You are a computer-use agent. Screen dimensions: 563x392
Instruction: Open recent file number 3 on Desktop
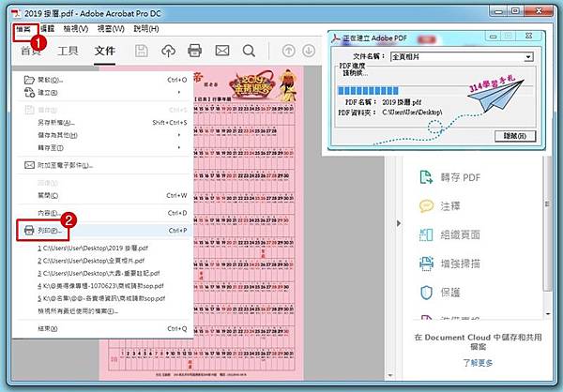[x=99, y=273]
